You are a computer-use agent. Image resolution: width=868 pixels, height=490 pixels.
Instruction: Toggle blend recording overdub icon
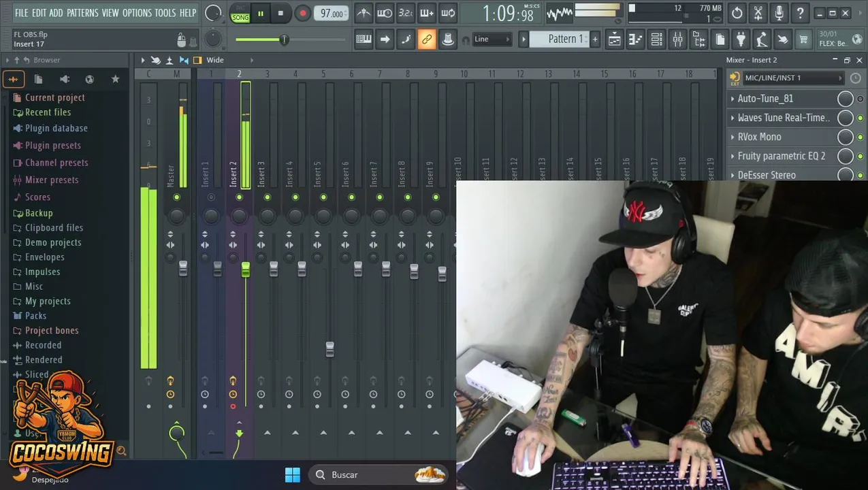click(x=427, y=13)
